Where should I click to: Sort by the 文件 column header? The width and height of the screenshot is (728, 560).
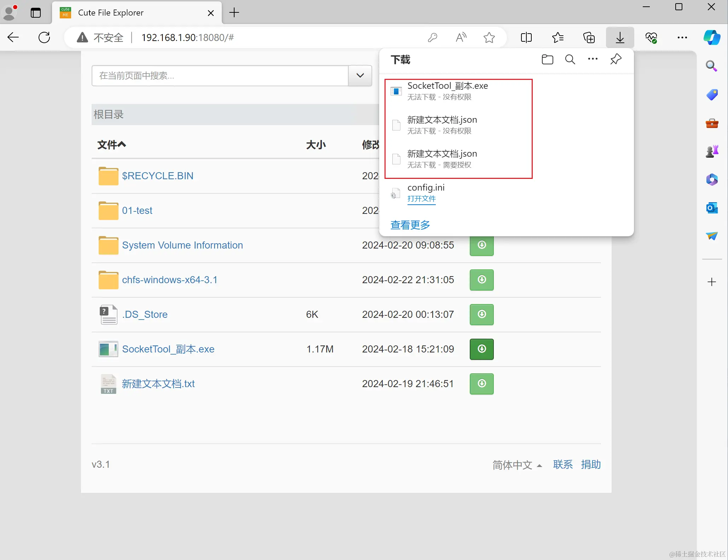[111, 145]
